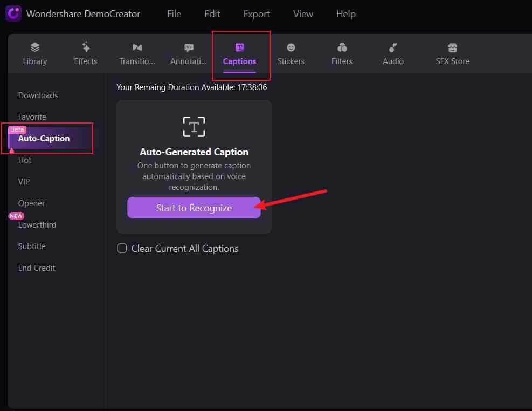
Task: Open the Annotations speech-bubble icon
Action: click(x=189, y=47)
